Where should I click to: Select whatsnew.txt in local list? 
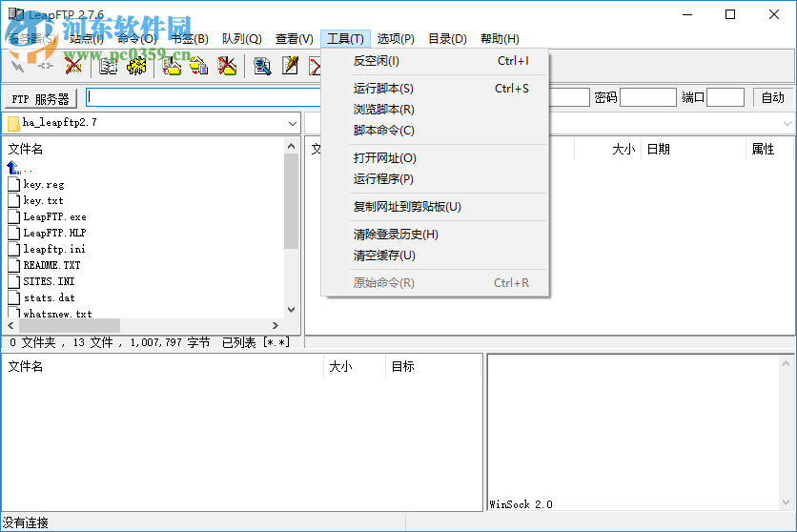57,314
